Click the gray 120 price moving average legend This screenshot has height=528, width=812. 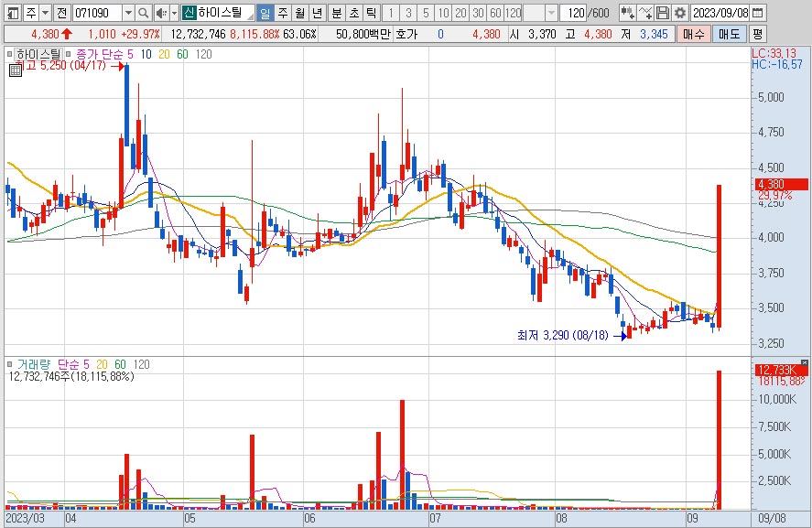click(x=203, y=54)
